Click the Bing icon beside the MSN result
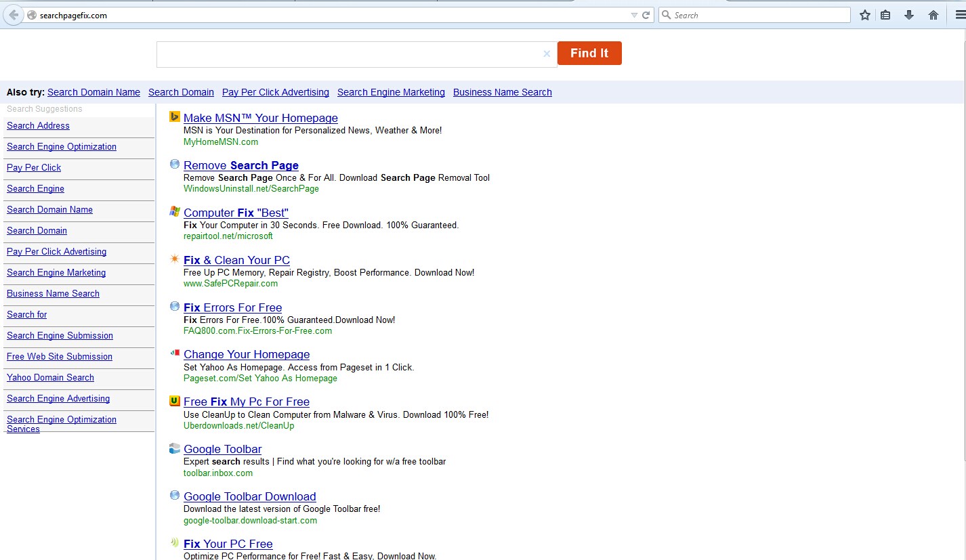The image size is (966, 560). point(175,116)
